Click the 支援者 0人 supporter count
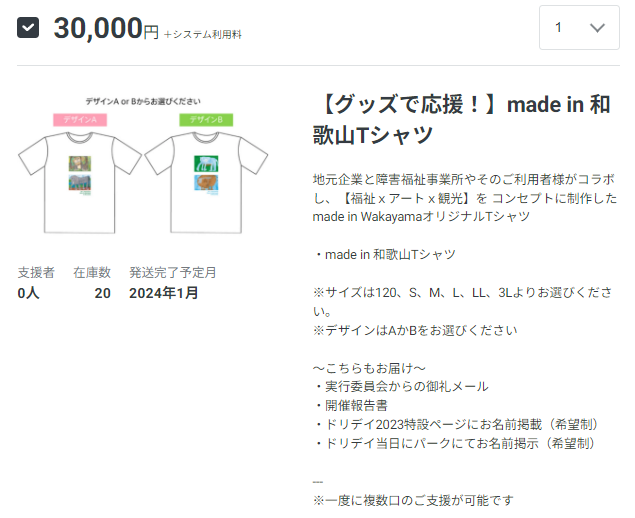635x518 pixels. pyautogui.click(x=36, y=283)
